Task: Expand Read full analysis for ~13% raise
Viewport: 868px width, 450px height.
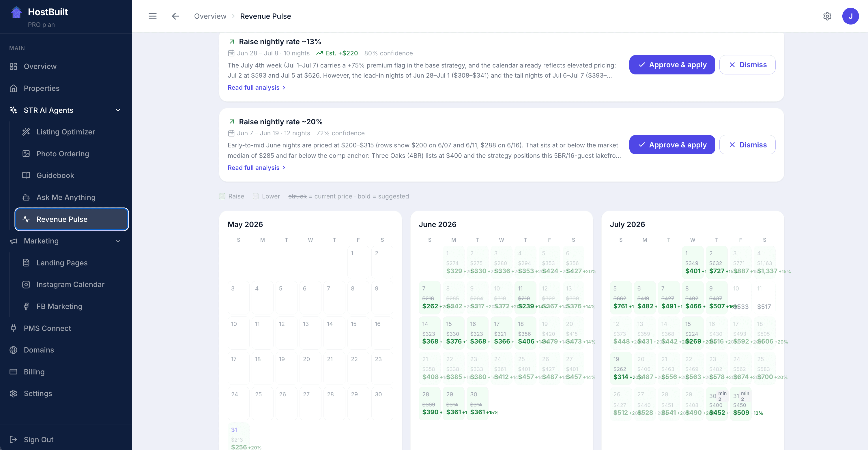Action: coord(257,88)
